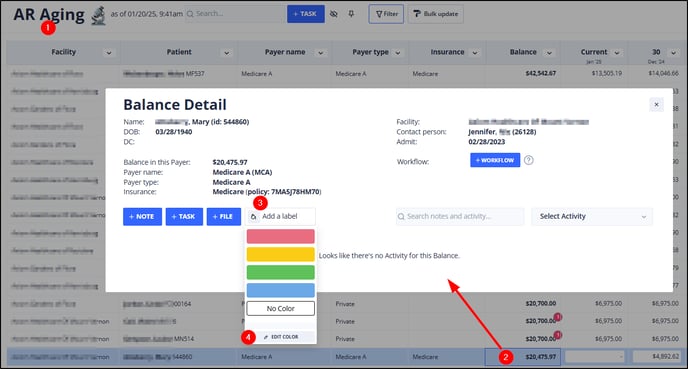The width and height of the screenshot is (688, 369).
Task: Expand the Payer name column dropdown
Action: click(321, 53)
